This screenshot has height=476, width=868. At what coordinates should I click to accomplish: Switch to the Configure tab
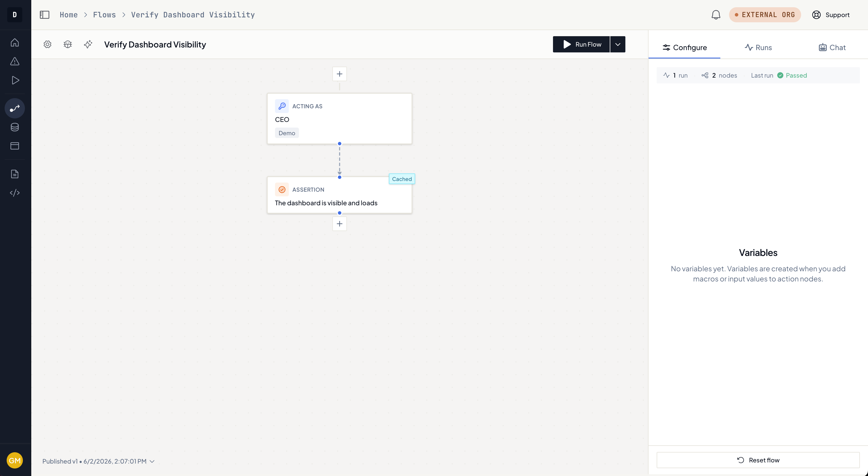(684, 47)
